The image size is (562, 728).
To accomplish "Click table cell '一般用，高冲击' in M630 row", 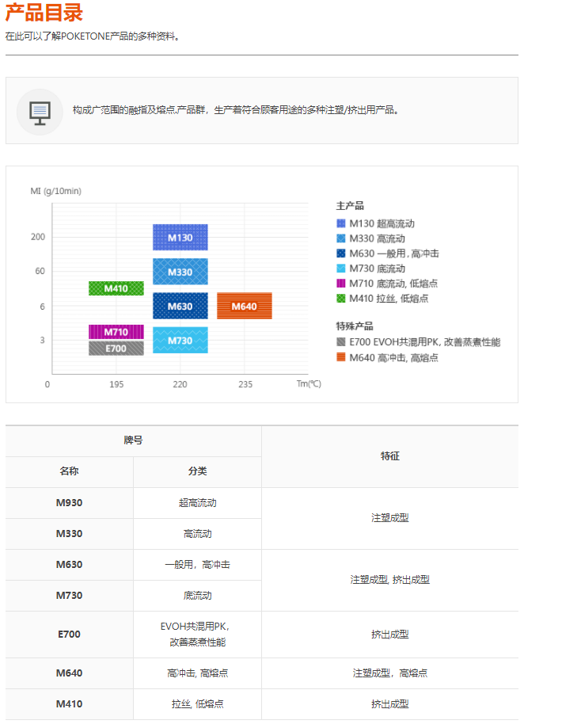I will coord(197,565).
